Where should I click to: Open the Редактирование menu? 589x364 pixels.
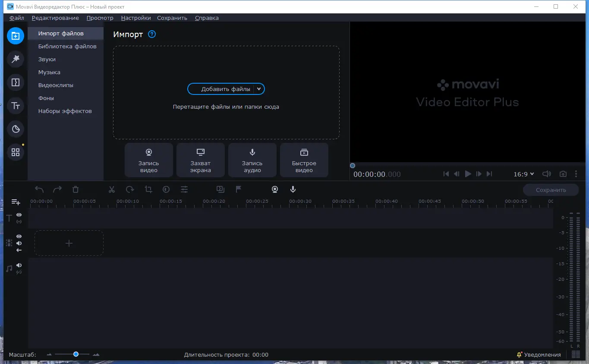point(55,18)
